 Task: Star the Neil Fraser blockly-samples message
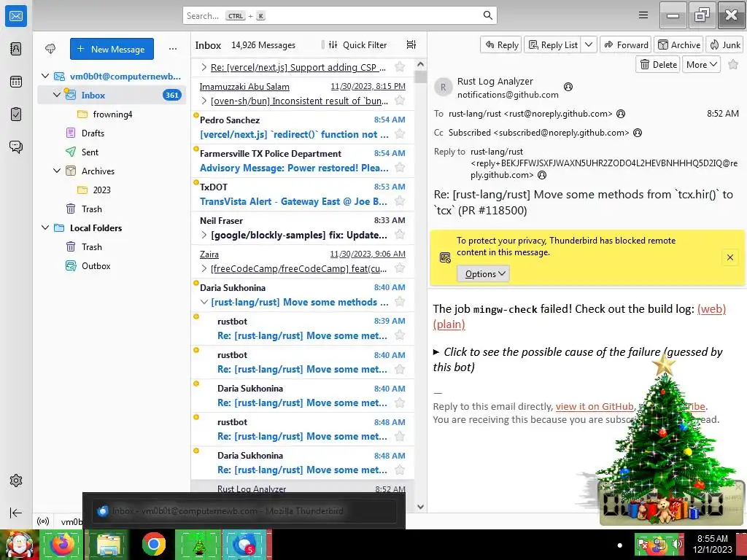coord(400,234)
